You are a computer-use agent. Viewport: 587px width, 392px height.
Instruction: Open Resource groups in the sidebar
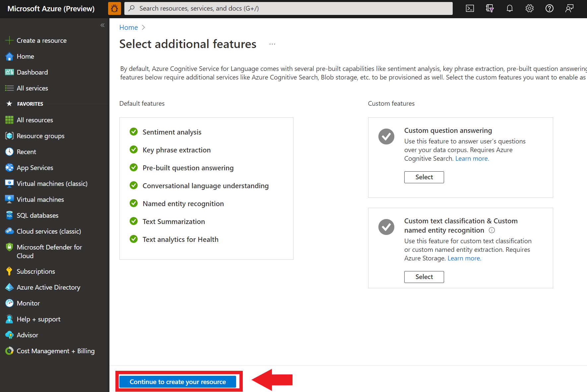point(41,136)
